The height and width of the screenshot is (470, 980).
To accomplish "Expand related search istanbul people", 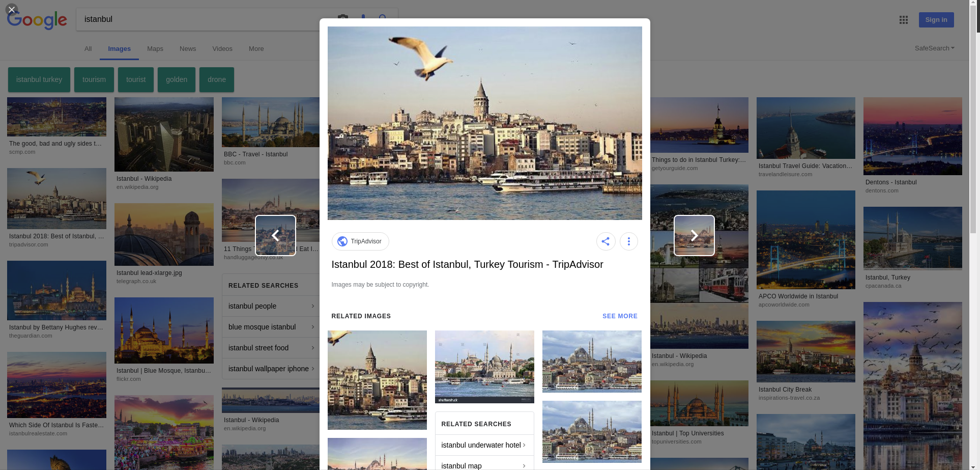I will (x=271, y=306).
